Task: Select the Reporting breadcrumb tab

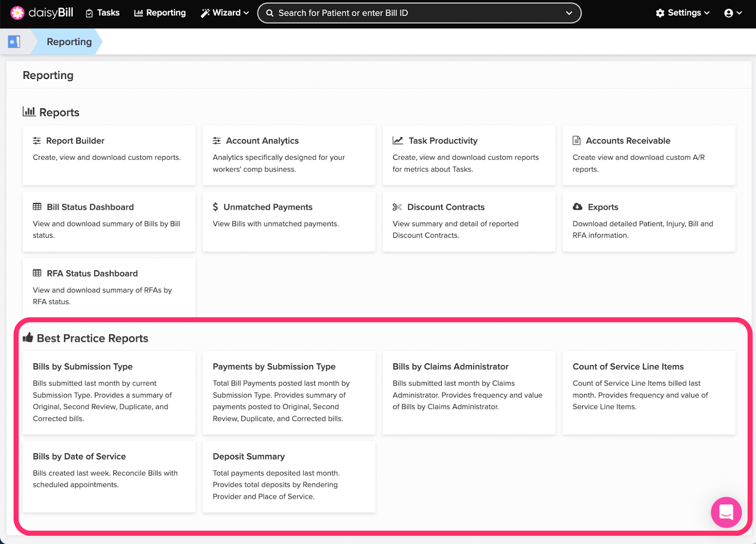Action: [69, 42]
